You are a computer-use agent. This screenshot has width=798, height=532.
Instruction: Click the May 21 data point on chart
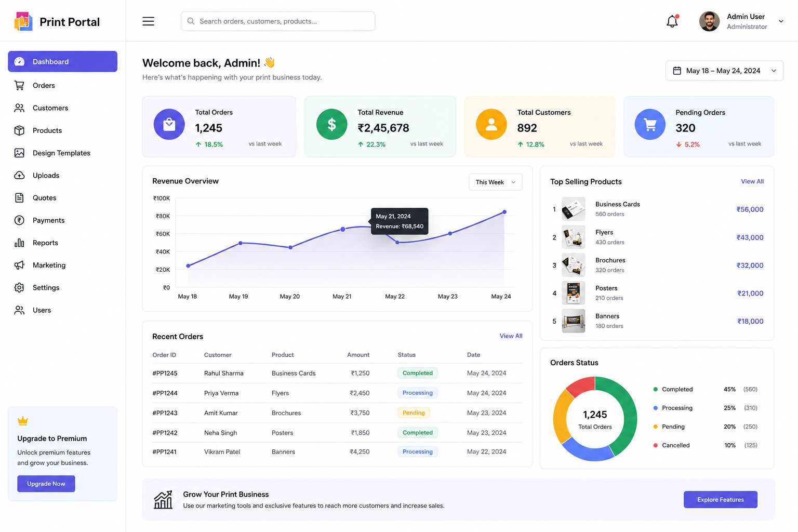pyautogui.click(x=343, y=229)
